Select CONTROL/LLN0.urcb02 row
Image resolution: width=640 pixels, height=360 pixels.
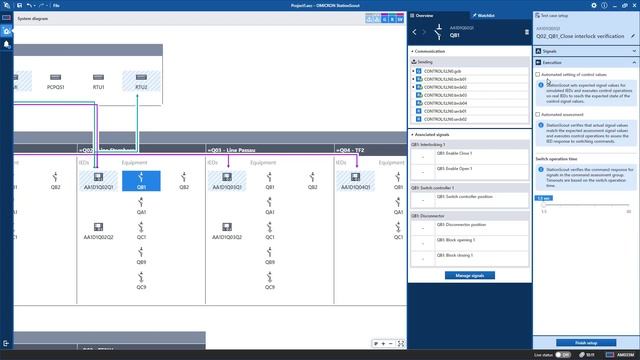click(x=470, y=119)
